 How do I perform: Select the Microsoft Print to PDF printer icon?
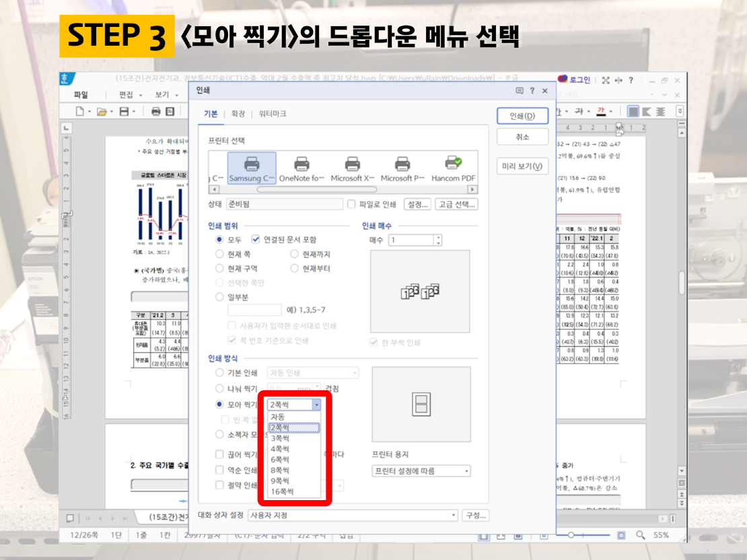tap(402, 168)
